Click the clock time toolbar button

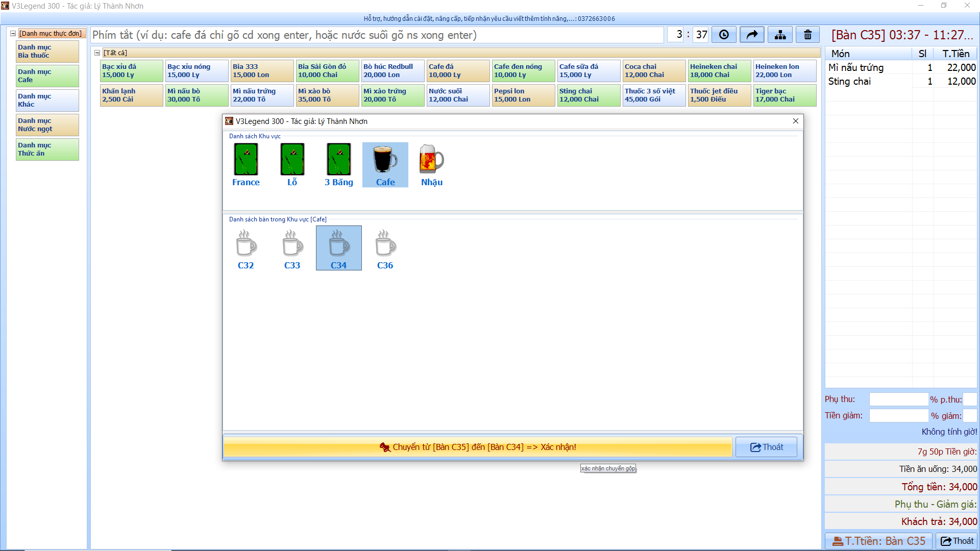point(724,35)
